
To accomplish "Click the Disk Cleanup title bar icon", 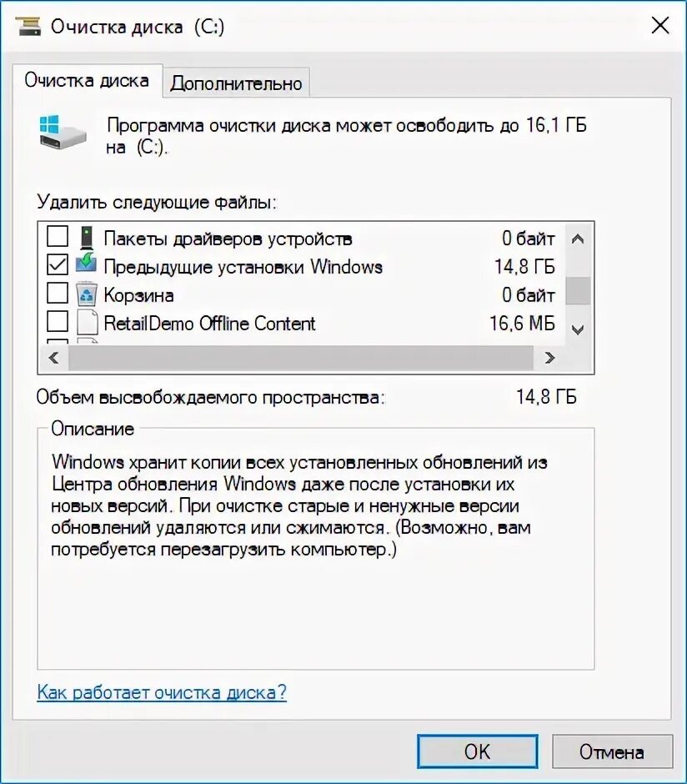I will click(28, 26).
